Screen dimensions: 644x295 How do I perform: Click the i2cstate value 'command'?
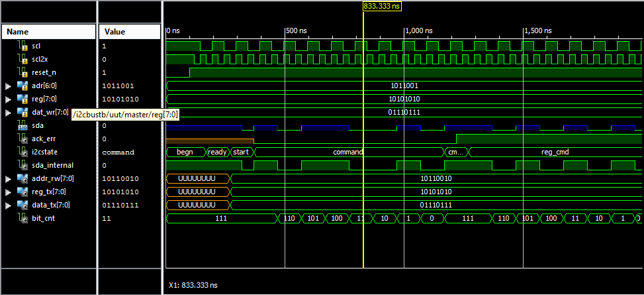118,152
